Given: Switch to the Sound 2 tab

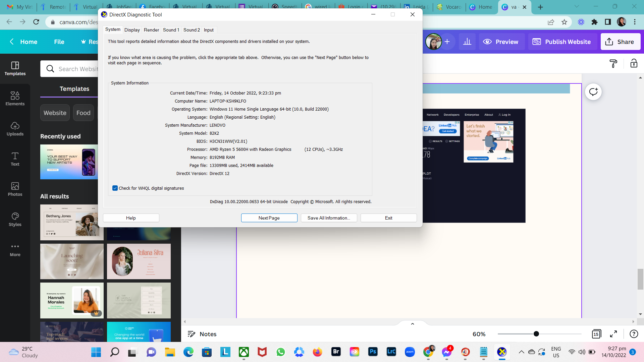Looking at the screenshot, I should 192,30.
